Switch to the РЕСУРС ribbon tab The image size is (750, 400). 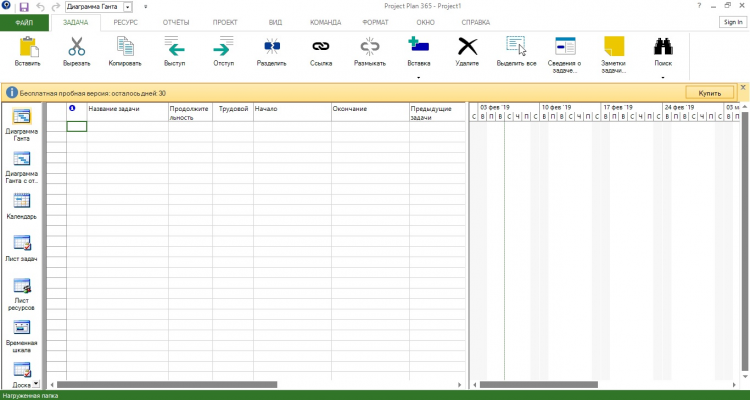(x=125, y=22)
